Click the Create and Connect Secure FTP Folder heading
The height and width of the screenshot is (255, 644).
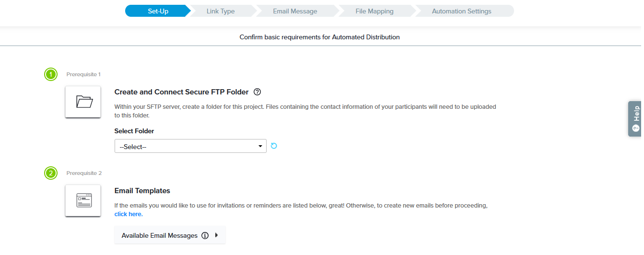pyautogui.click(x=181, y=92)
